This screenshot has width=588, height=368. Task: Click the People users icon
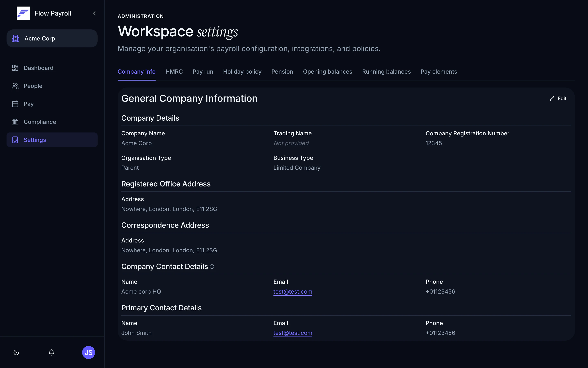(15, 86)
